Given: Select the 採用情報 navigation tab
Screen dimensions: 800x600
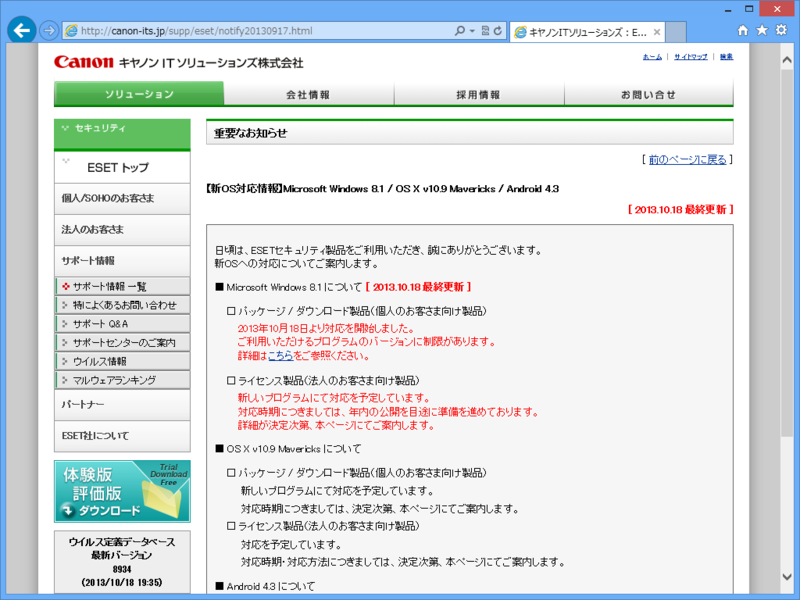Looking at the screenshot, I should 478,95.
